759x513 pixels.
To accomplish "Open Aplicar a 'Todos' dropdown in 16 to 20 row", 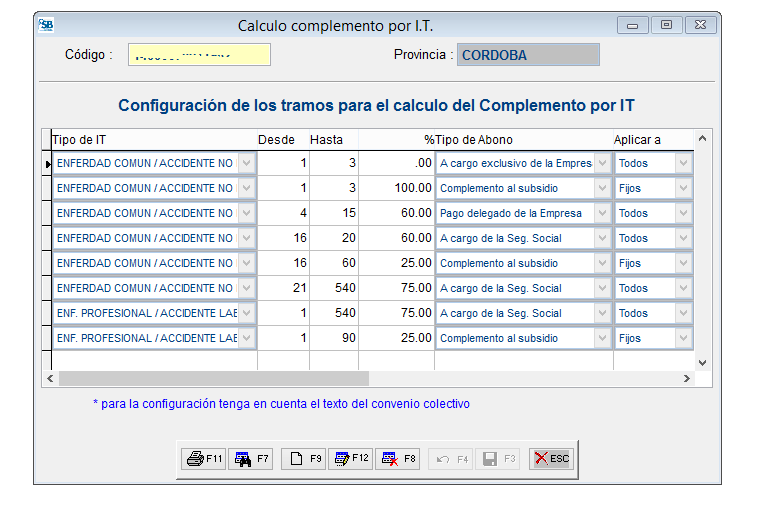I will point(683,238).
